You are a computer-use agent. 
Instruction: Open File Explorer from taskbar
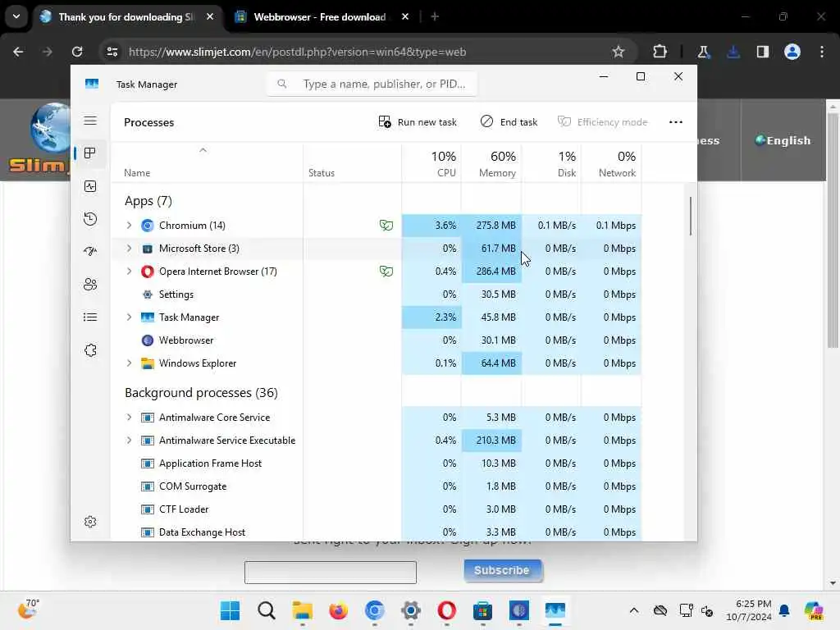pyautogui.click(x=302, y=610)
